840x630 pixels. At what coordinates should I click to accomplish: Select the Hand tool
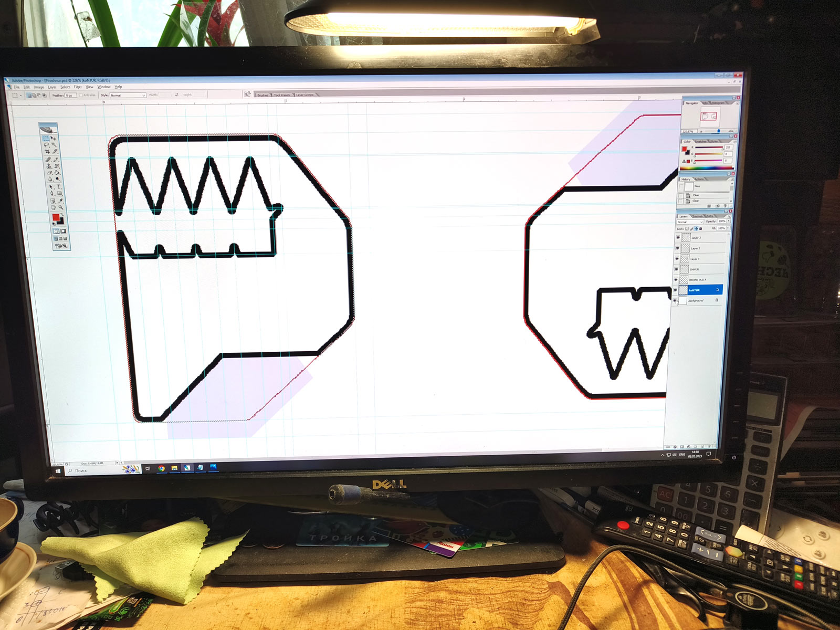[x=54, y=207]
